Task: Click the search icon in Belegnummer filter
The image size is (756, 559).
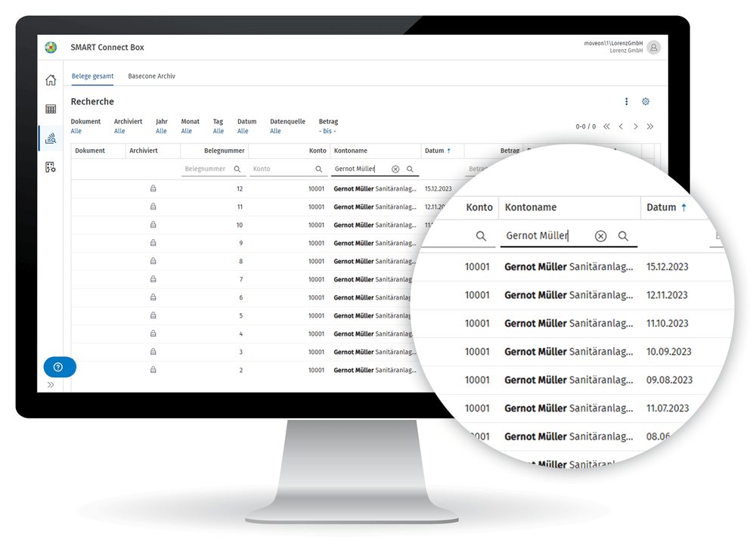Action: (237, 169)
